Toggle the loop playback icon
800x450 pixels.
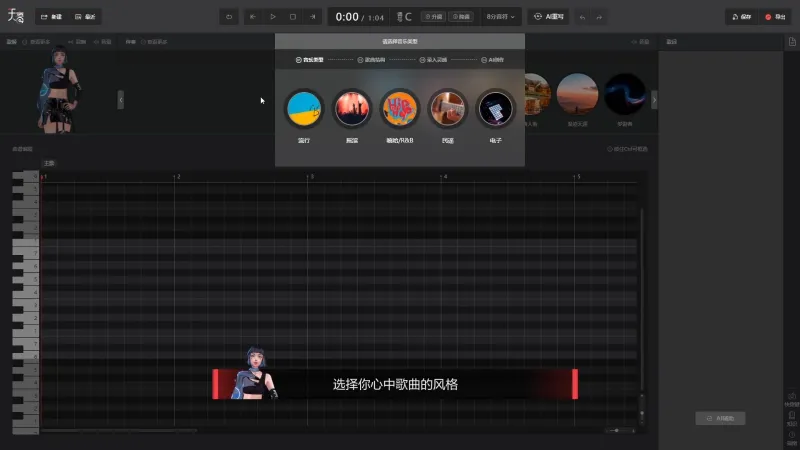[229, 17]
